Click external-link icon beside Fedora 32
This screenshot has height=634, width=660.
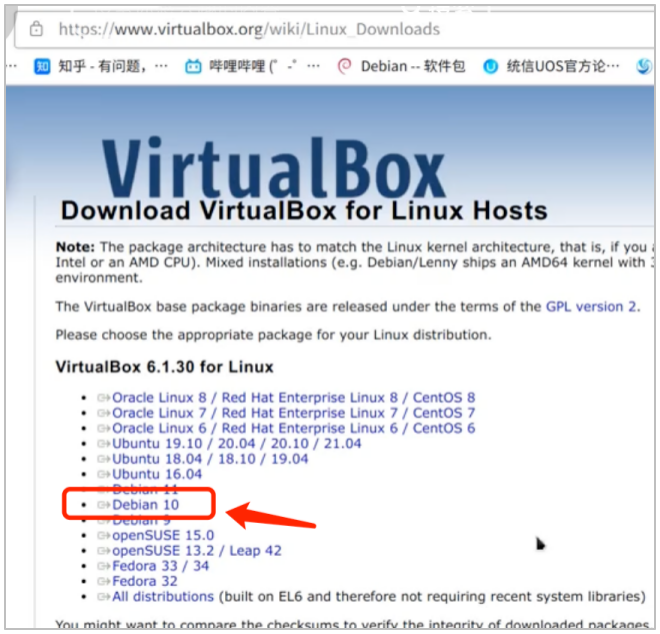104,581
